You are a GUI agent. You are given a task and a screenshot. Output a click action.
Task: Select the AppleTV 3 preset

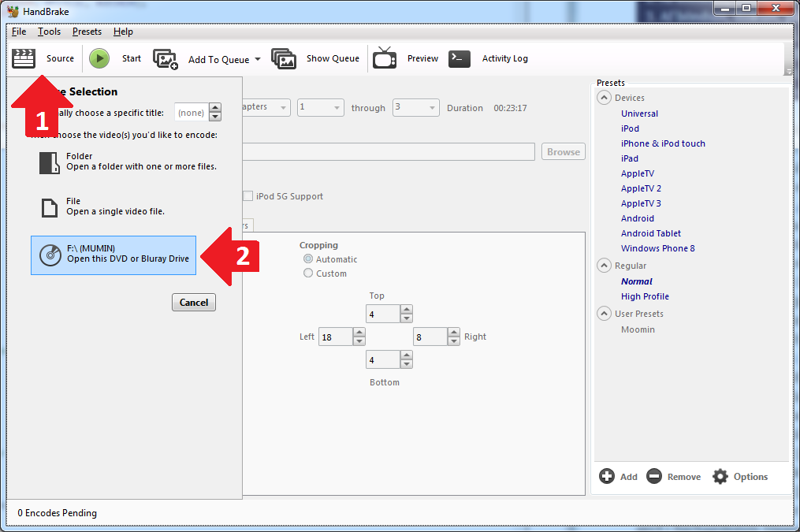(x=641, y=203)
